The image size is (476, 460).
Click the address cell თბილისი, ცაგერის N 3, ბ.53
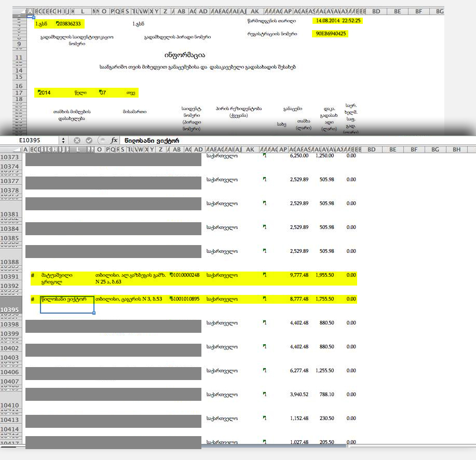[x=129, y=299]
